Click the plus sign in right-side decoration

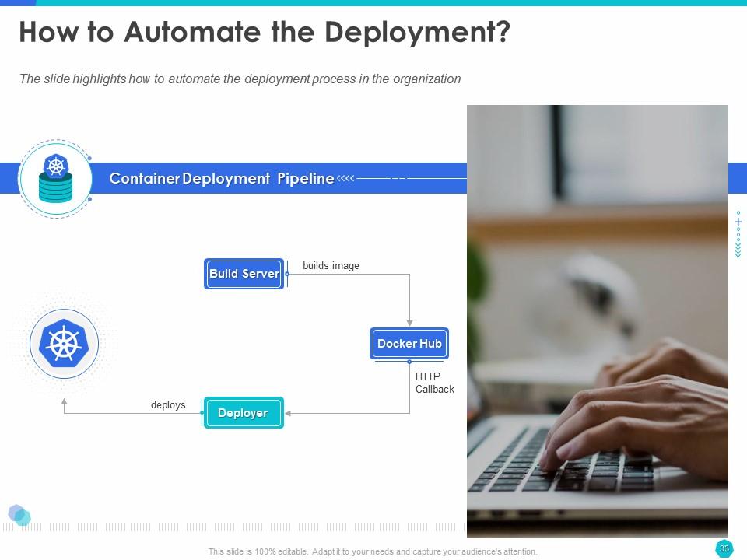(738, 222)
